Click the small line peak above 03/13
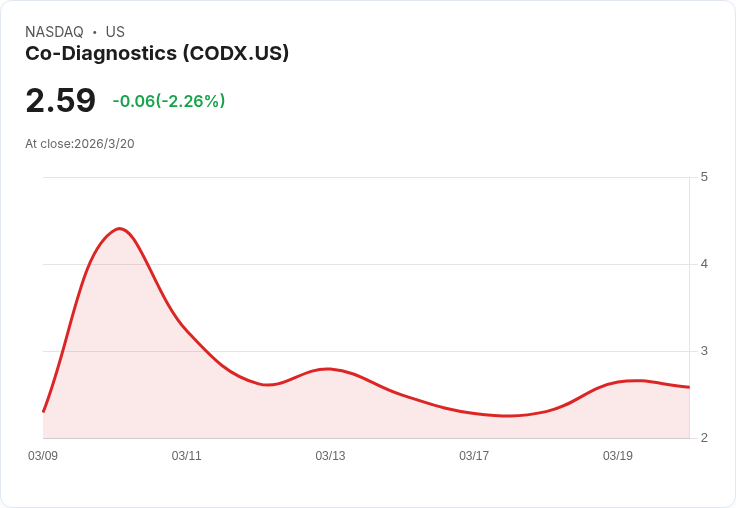Screen dimensions: 736x508 (328, 369)
